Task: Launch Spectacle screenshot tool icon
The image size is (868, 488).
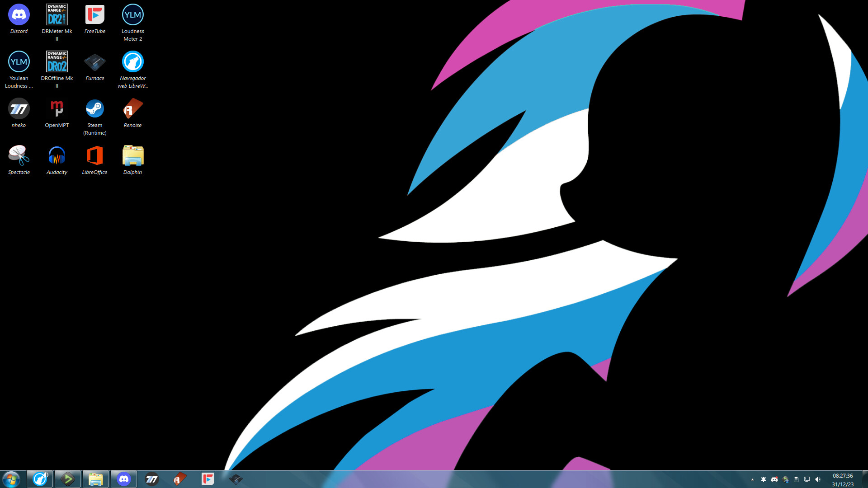Action: click(x=19, y=156)
